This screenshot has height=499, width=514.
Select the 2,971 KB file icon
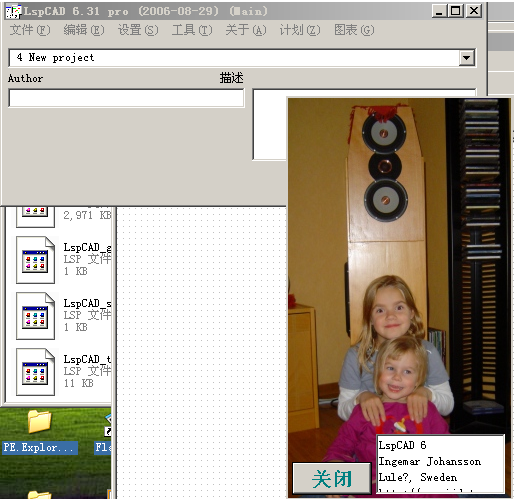pyautogui.click(x=35, y=217)
